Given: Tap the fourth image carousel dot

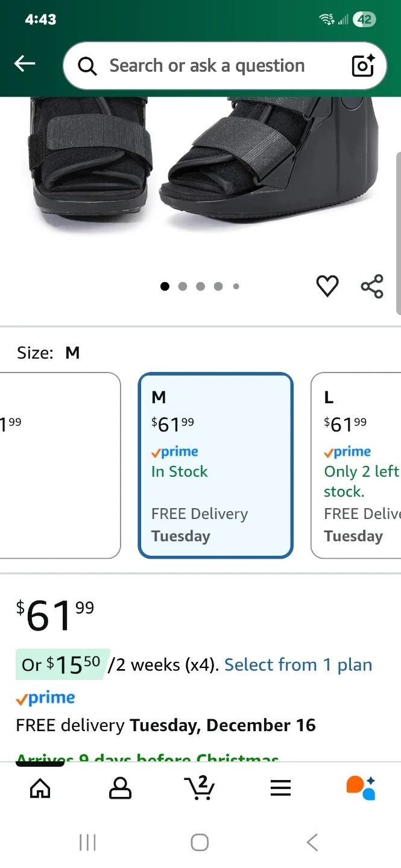Looking at the screenshot, I should (218, 286).
